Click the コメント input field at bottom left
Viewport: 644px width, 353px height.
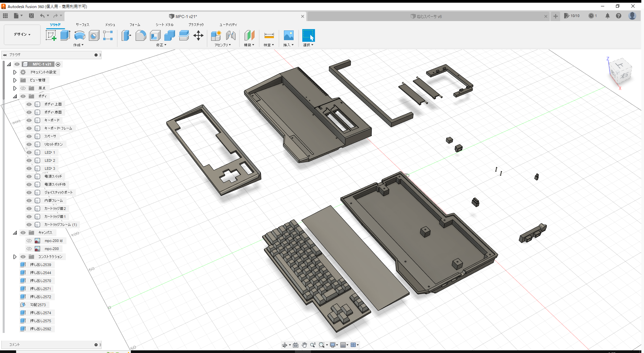pos(50,345)
